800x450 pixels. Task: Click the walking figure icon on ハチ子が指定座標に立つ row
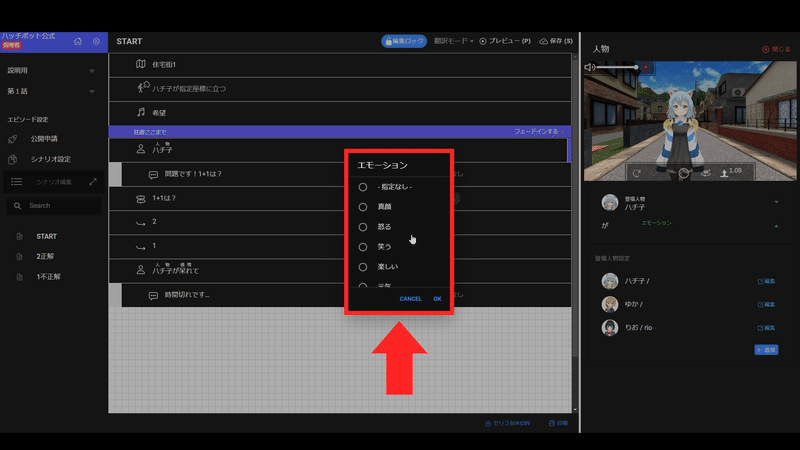143,87
